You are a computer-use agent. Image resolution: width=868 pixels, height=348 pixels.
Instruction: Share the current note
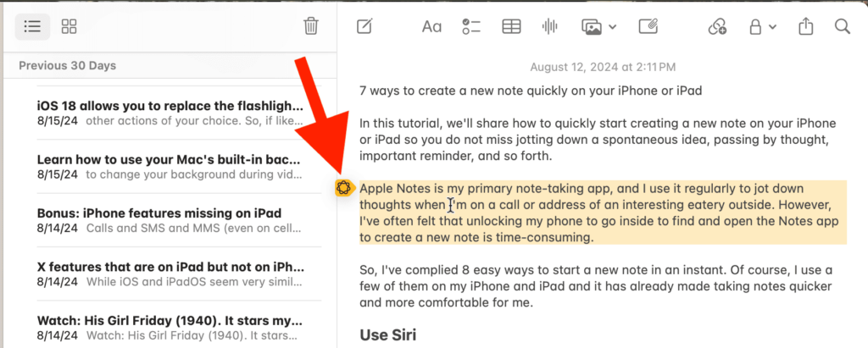coord(805,26)
